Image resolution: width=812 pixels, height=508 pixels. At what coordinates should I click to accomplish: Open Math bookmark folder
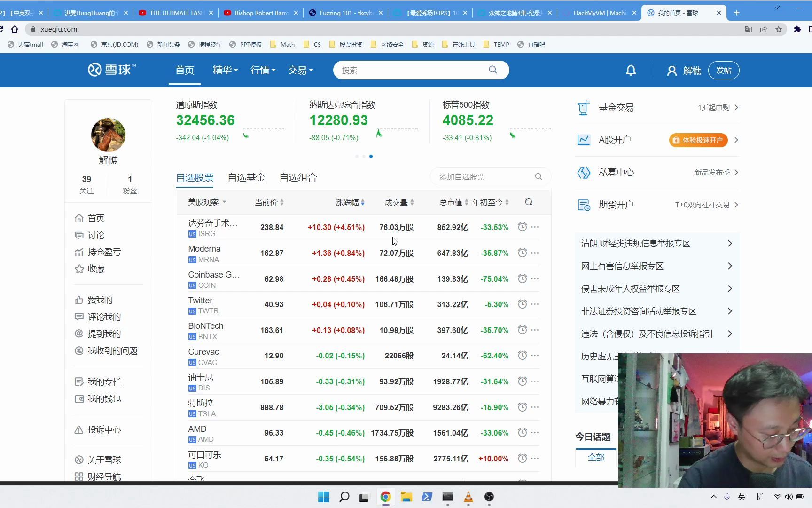[282, 44]
